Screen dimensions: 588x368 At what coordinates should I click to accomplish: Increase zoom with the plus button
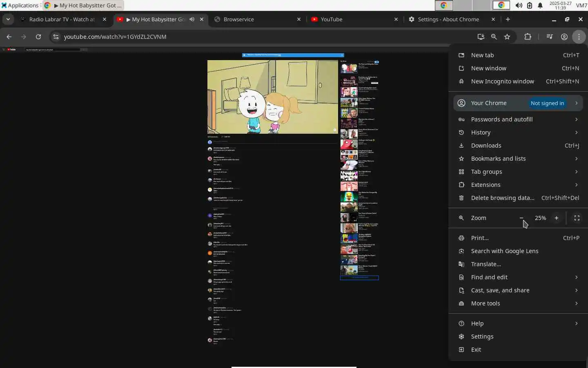point(556,218)
